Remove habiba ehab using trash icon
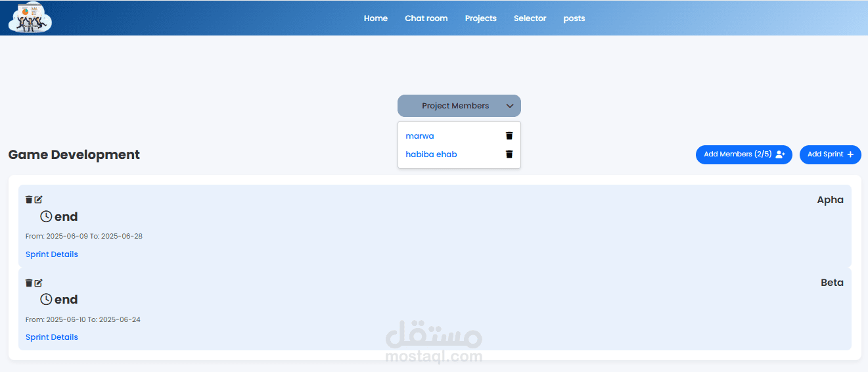The width and height of the screenshot is (868, 372). pos(509,154)
